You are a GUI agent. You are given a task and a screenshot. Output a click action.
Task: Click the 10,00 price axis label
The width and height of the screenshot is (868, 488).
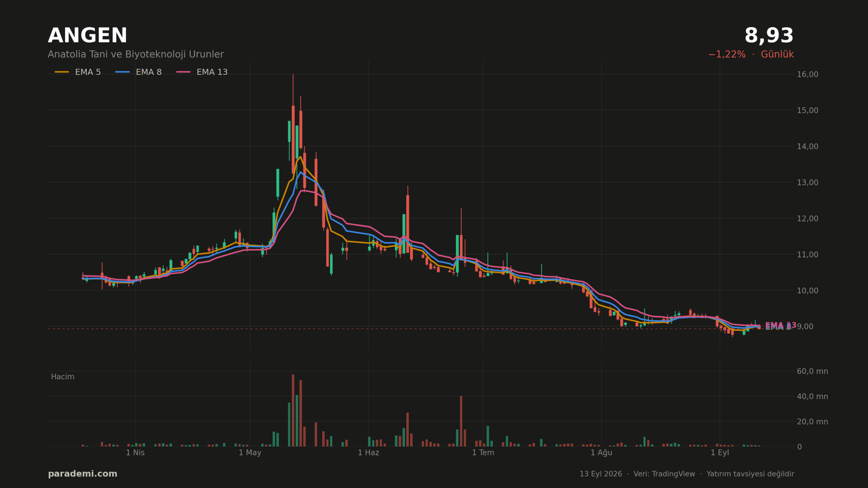tap(807, 291)
